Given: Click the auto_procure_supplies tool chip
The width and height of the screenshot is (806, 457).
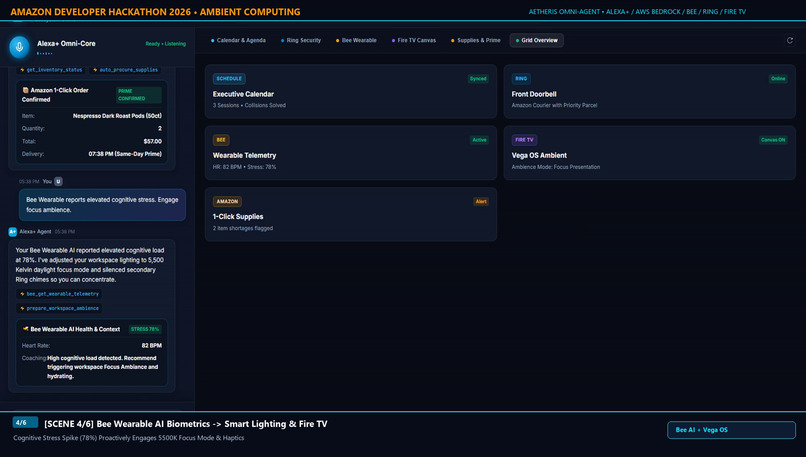Looking at the screenshot, I should pos(125,69).
